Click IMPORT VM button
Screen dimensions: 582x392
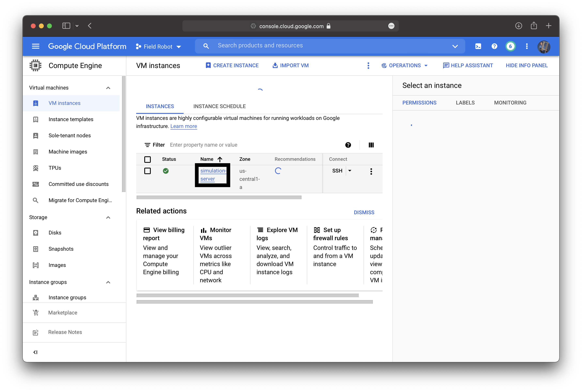(291, 65)
